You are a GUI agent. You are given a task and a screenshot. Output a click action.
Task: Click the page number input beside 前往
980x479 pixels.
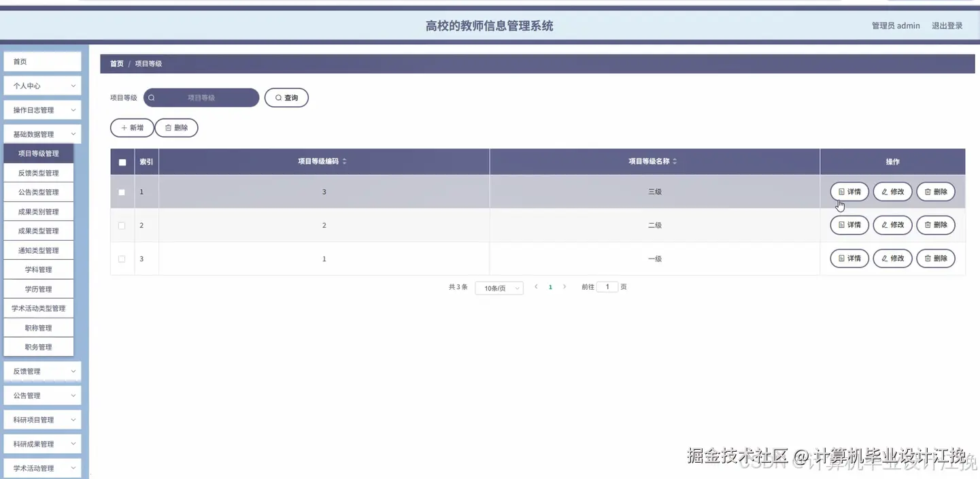[607, 286]
